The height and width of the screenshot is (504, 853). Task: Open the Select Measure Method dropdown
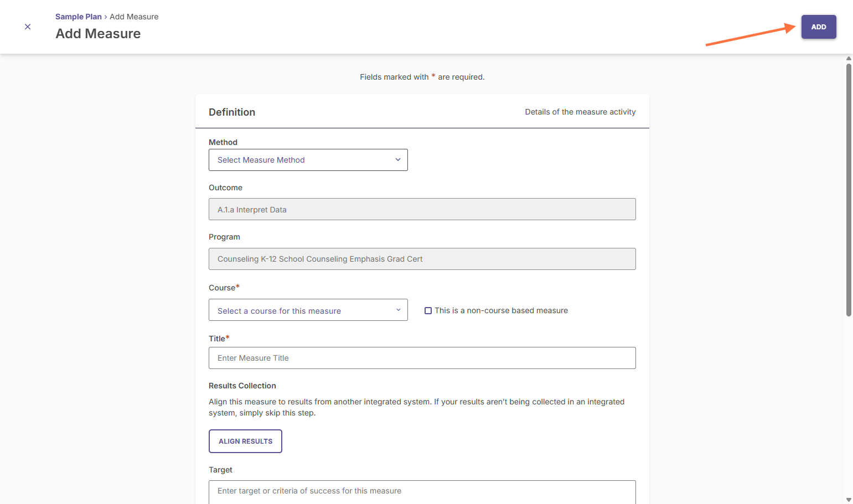click(x=308, y=160)
